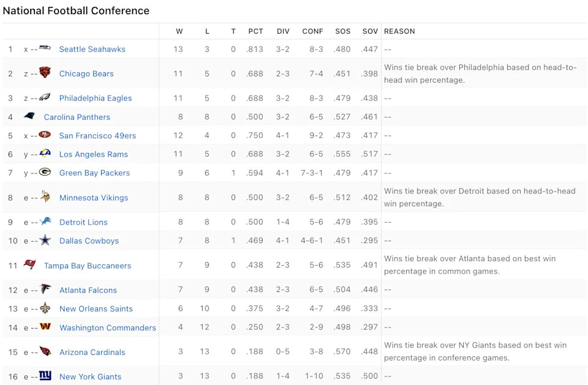Click the W column header
Viewport: 588px width, 385px height.
coord(179,31)
